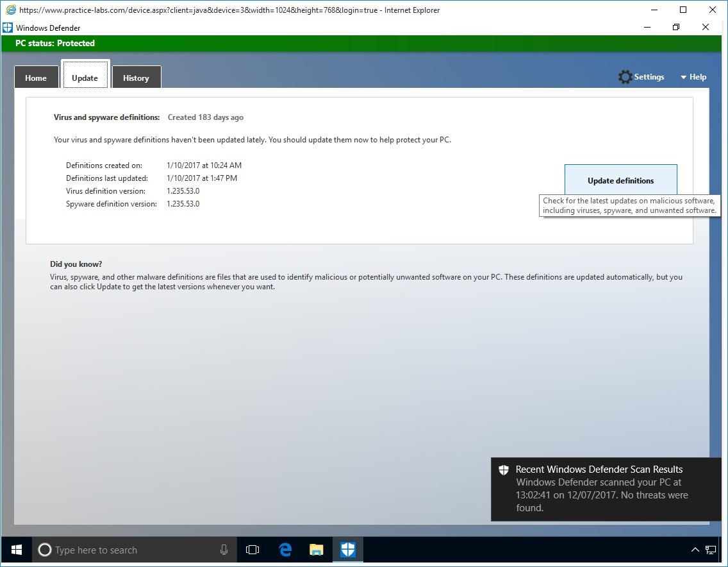Viewport: 728px width, 567px height.
Task: Open the History tab
Action: pyautogui.click(x=136, y=77)
